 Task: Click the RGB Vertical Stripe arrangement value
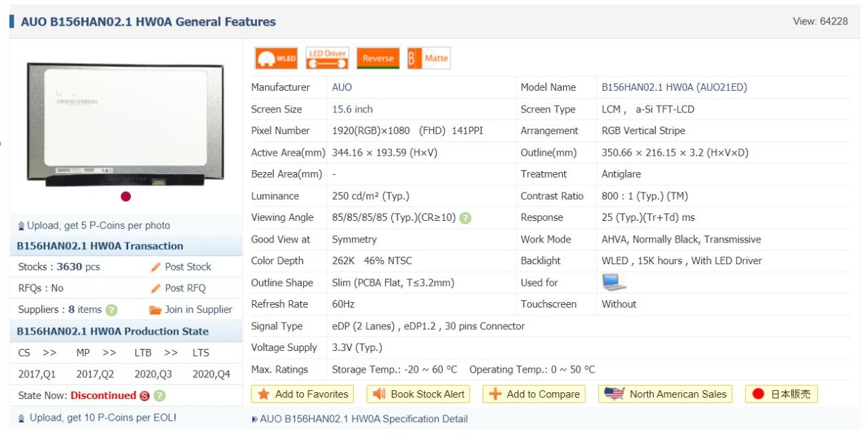(x=644, y=131)
